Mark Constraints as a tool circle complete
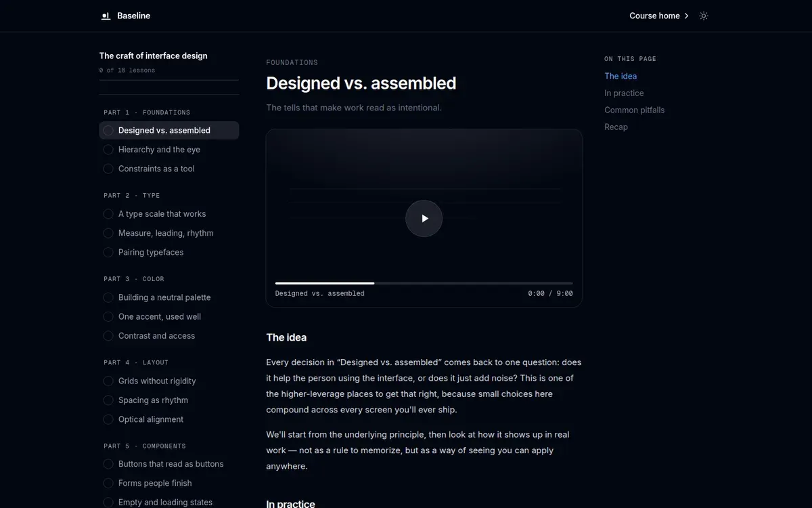Image resolution: width=812 pixels, height=508 pixels. click(108, 169)
